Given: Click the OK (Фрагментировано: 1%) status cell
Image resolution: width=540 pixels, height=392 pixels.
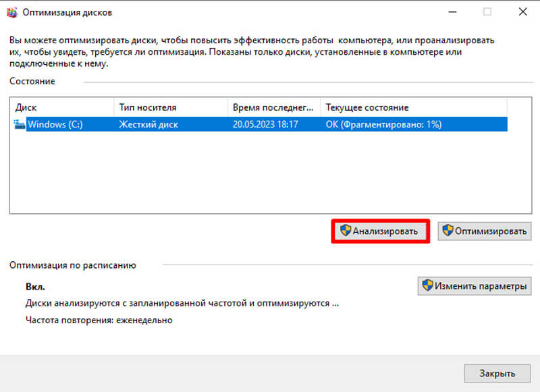Looking at the screenshot, I should coord(383,124).
